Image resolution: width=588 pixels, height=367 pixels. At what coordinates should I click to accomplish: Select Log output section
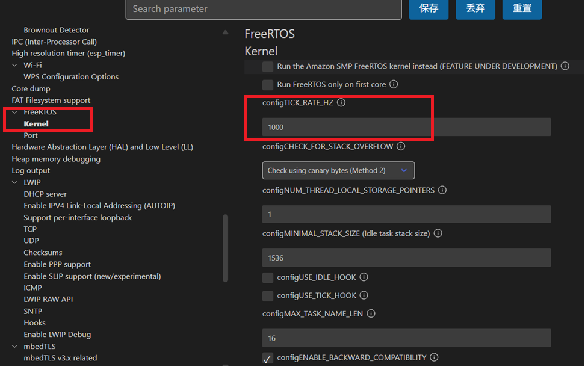click(31, 171)
